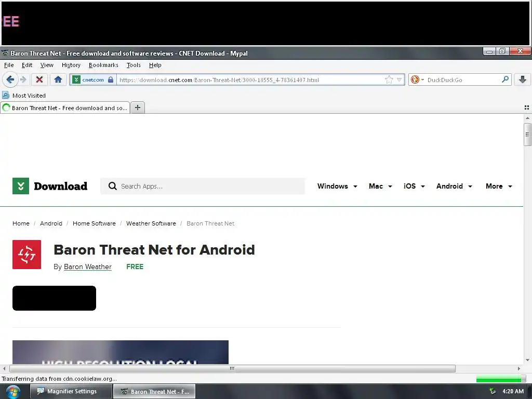Click the black download button under the title

[54, 298]
